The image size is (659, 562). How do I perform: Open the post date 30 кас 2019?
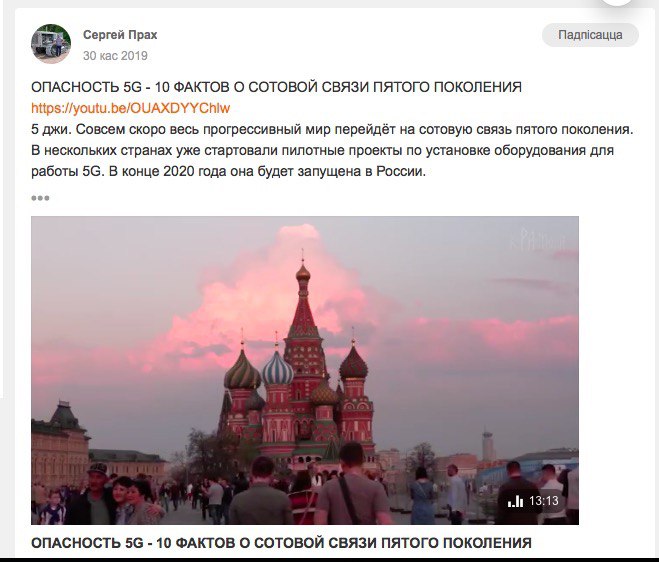(115, 56)
